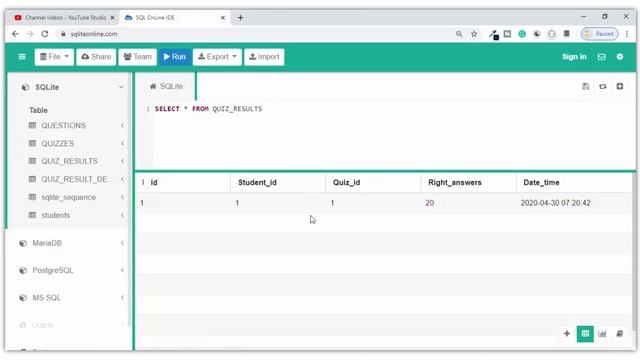The height and width of the screenshot is (360, 640).
Task: Open a new browser tab
Action: pos(240,18)
